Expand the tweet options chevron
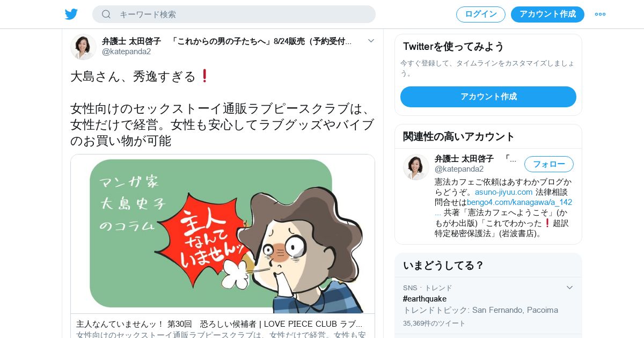This screenshot has width=644, height=338. 371,41
